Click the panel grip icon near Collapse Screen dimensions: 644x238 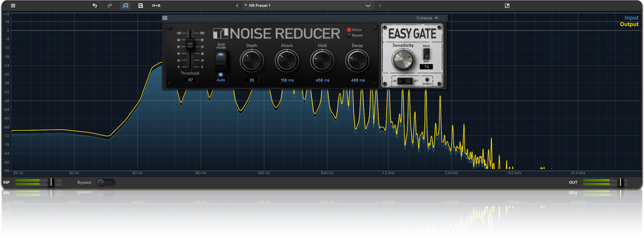click(x=165, y=18)
